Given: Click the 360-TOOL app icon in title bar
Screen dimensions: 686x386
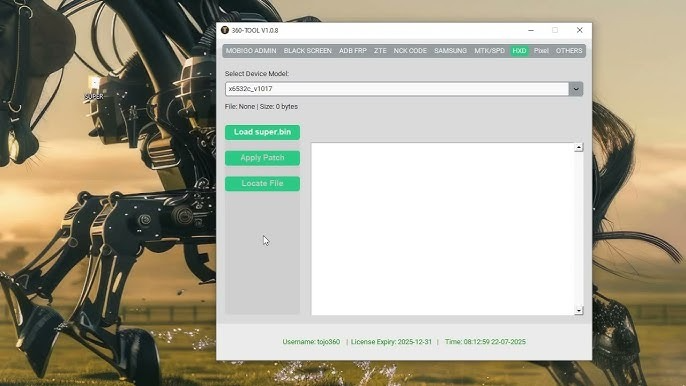Looking at the screenshot, I should tap(225, 30).
